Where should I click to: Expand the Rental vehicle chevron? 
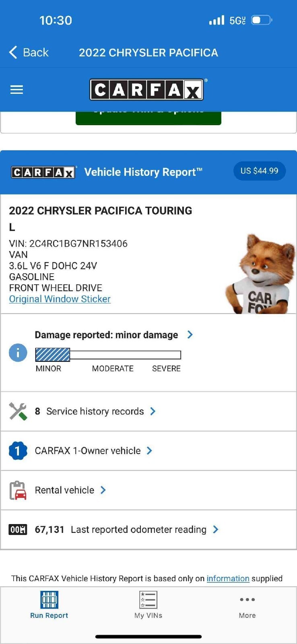(103, 490)
